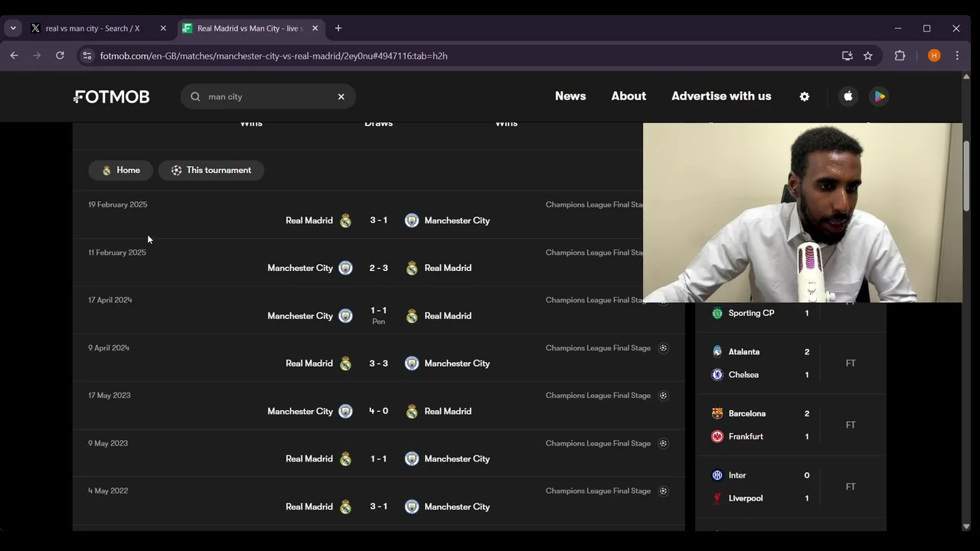Click the FotMob logo
The width and height of the screenshot is (980, 551).
pyautogui.click(x=112, y=96)
